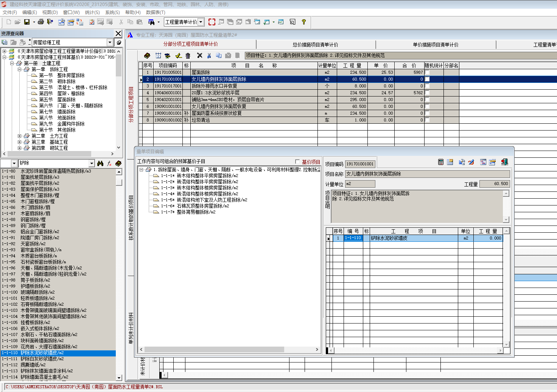
Task: Click the binoculars search icon beside 铲除 field
Action: tap(100, 163)
